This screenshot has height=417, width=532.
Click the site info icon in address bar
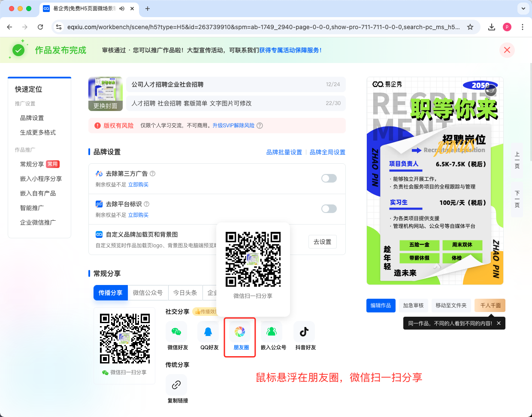[59, 27]
